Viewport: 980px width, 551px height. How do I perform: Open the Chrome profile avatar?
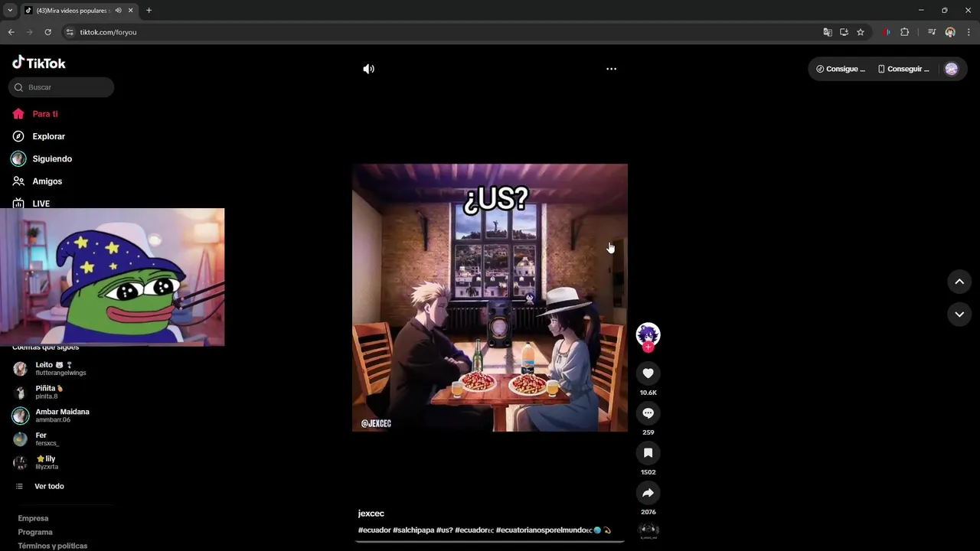[950, 32]
